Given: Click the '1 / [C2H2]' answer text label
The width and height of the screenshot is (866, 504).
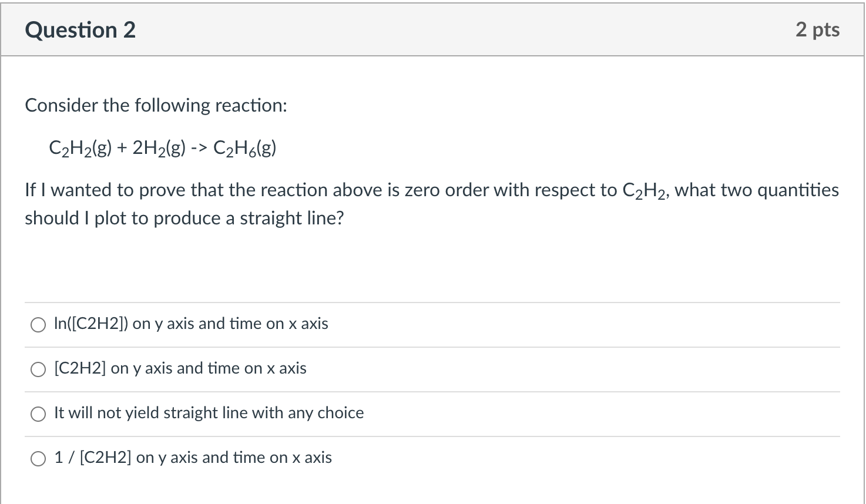Looking at the screenshot, I should 193,457.
